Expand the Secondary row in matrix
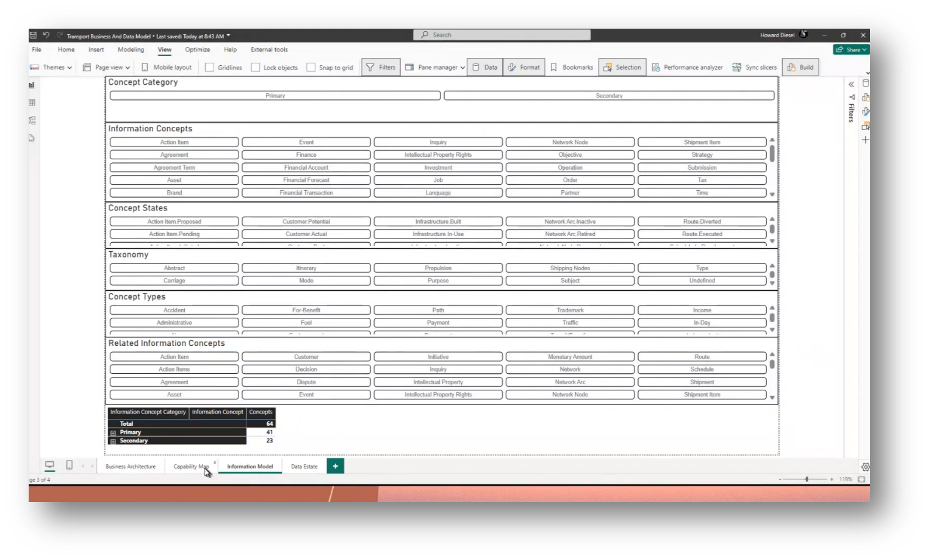 pos(113,441)
